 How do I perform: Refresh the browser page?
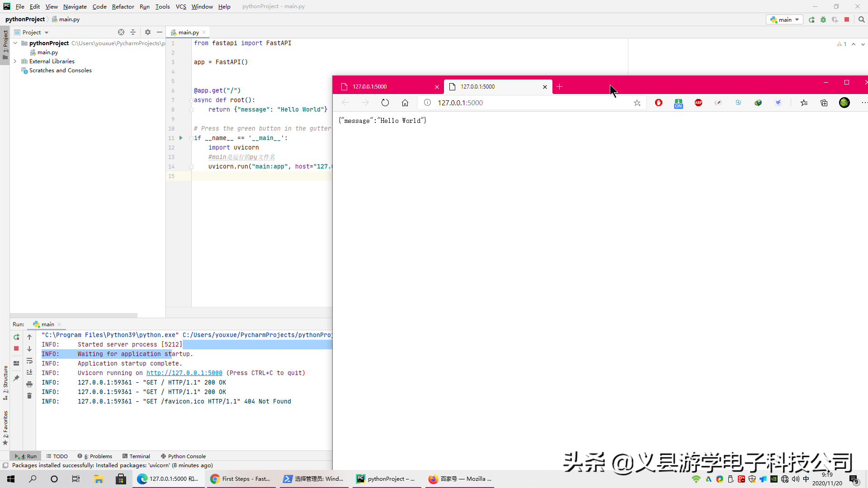click(385, 103)
